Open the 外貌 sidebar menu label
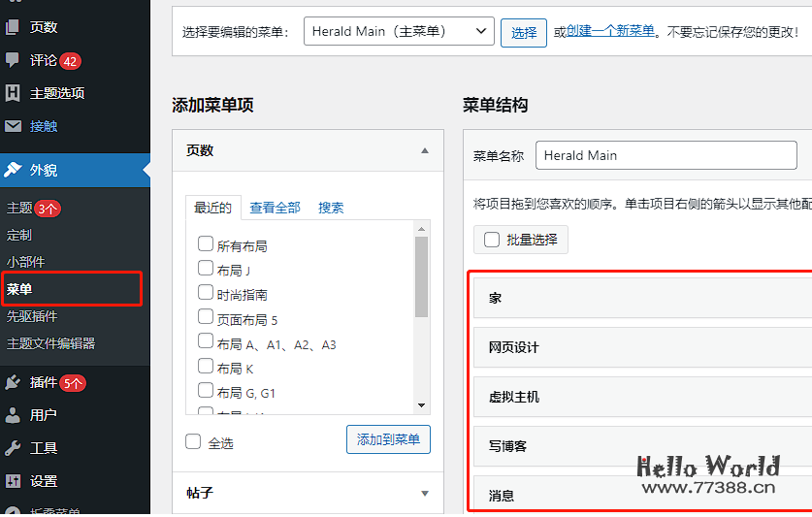 click(44, 170)
